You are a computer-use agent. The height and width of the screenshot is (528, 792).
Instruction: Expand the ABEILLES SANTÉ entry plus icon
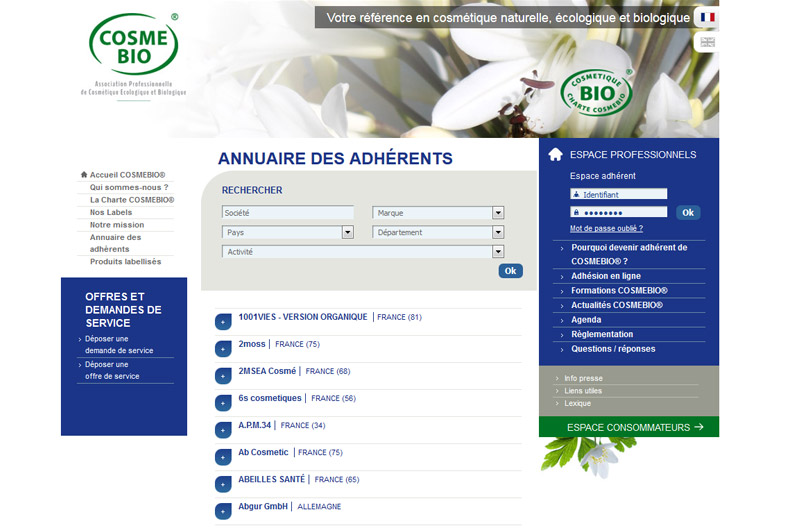(x=223, y=484)
